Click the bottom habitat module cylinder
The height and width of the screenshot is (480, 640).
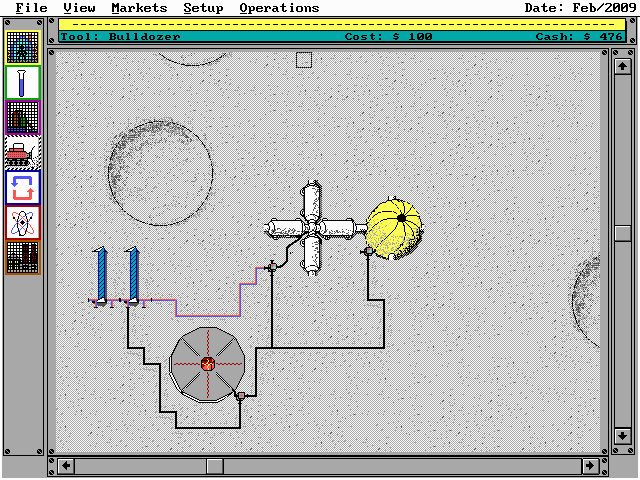[312, 255]
